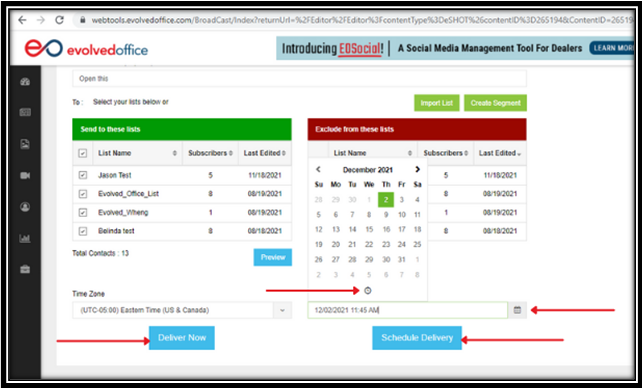Click the Schedule Delivery button
The image size is (642, 388).
[x=417, y=338]
